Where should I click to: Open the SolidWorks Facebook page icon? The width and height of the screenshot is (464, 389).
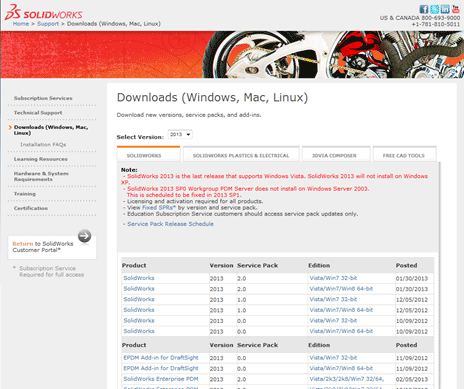424,9
